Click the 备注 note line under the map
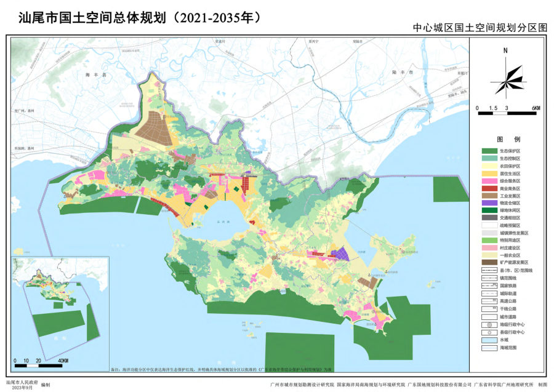 (222, 370)
